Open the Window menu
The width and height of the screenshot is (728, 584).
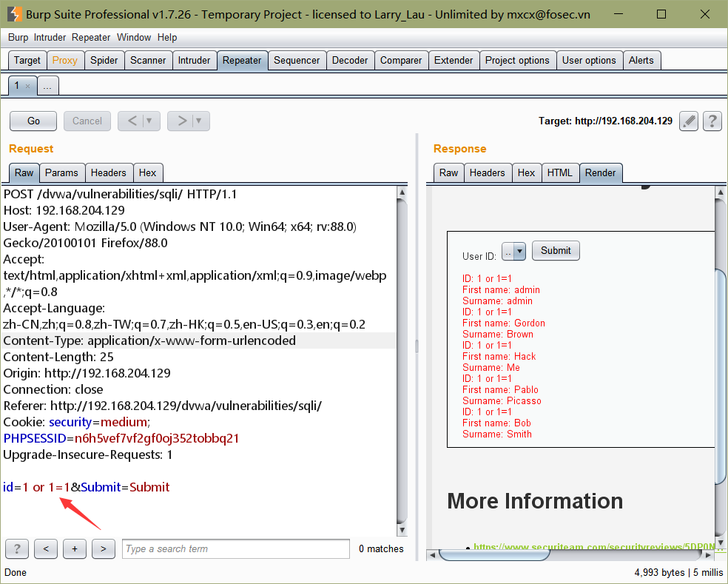tap(134, 38)
